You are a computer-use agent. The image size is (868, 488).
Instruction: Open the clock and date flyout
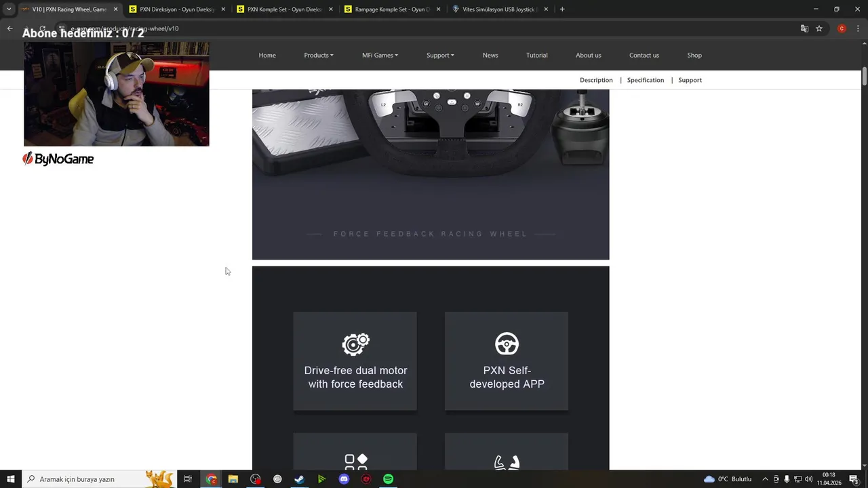click(x=829, y=479)
